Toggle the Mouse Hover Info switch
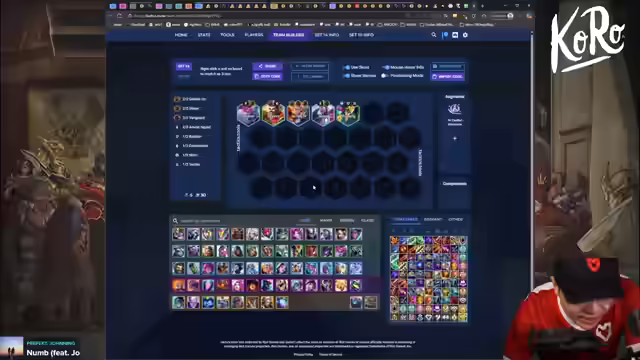 coord(386,67)
